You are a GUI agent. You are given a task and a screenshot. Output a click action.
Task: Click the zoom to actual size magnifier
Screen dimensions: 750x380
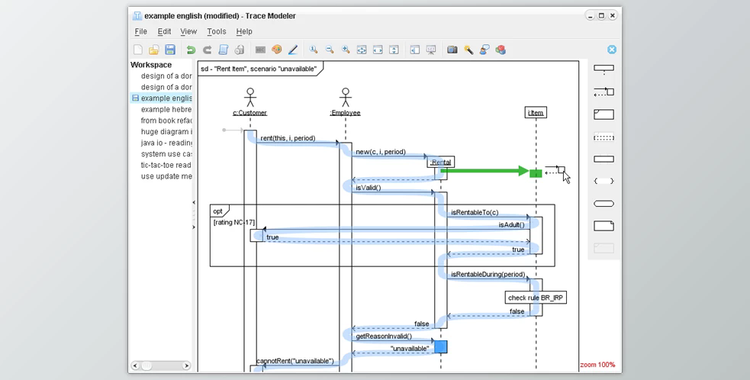point(313,50)
